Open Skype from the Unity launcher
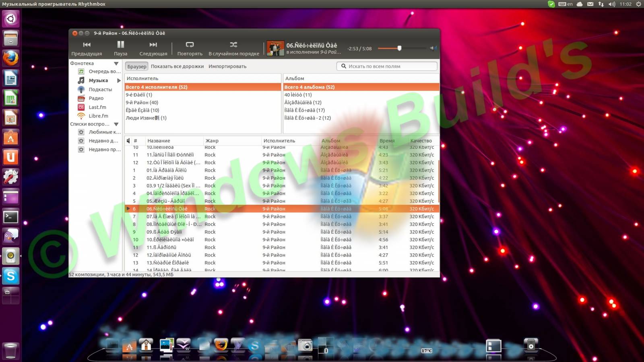 click(11, 276)
